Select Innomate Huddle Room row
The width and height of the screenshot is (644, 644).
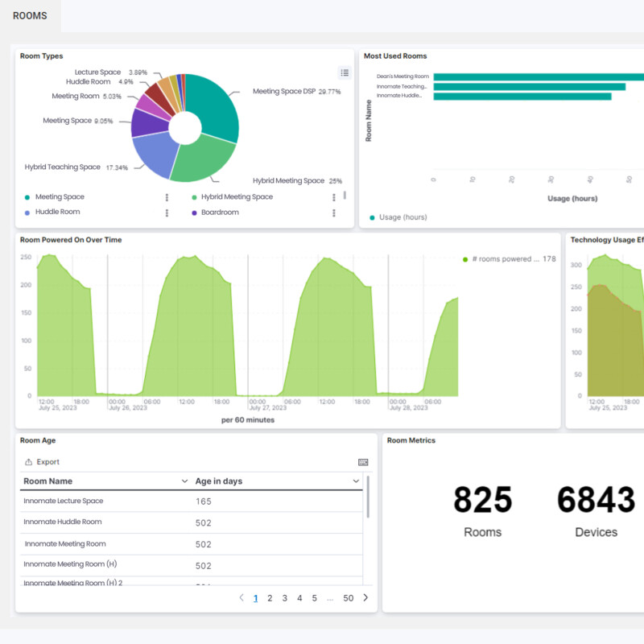pos(192,522)
